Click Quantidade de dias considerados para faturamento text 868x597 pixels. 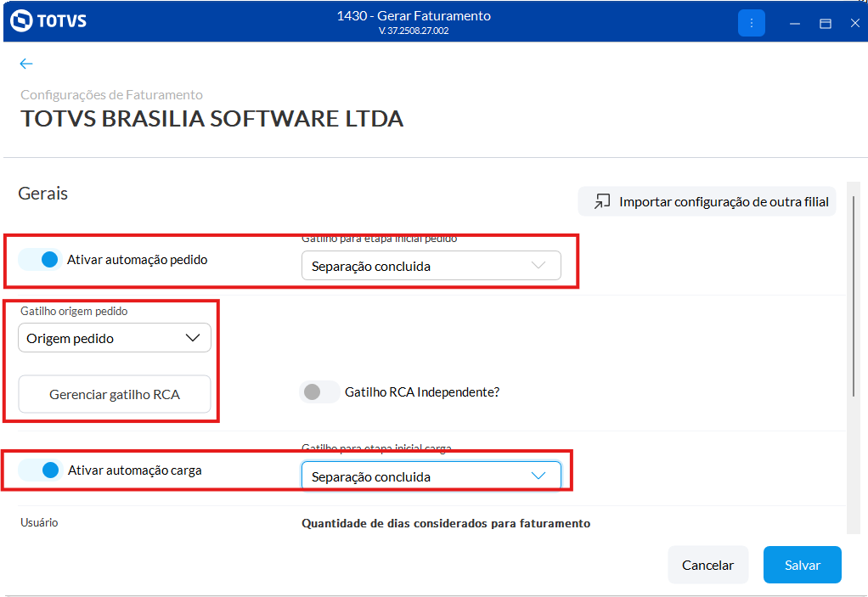(x=446, y=523)
